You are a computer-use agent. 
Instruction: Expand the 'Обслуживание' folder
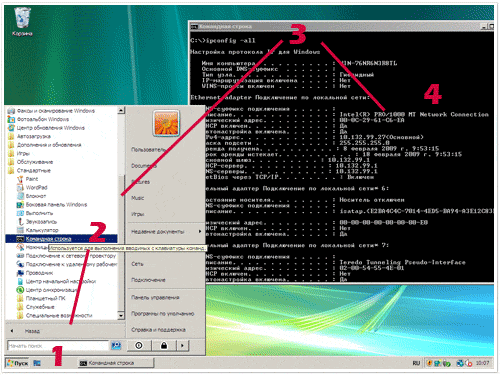coord(30,162)
